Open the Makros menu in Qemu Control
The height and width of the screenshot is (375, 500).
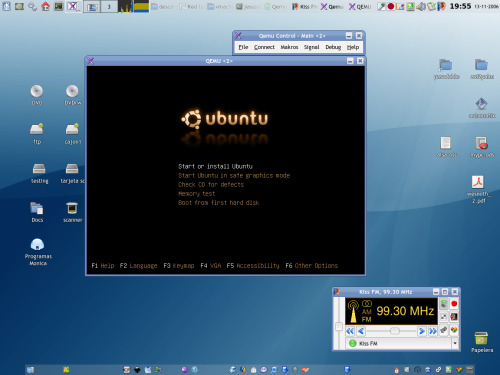coord(289,47)
